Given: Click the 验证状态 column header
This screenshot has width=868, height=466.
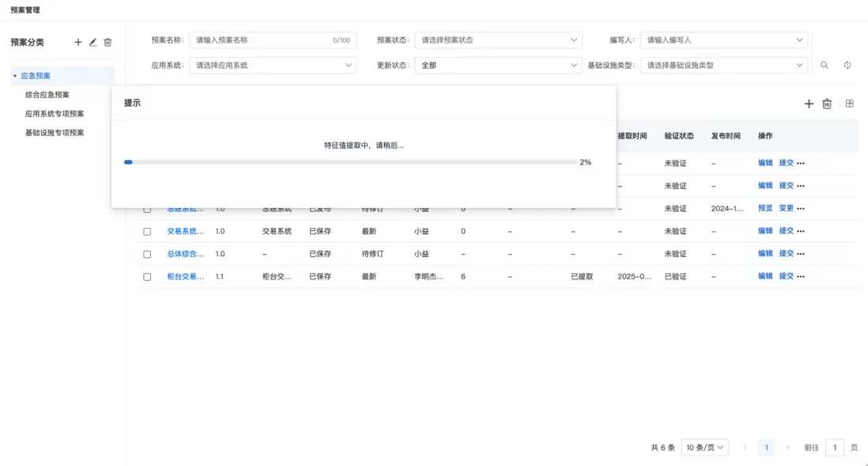Looking at the screenshot, I should (679, 136).
